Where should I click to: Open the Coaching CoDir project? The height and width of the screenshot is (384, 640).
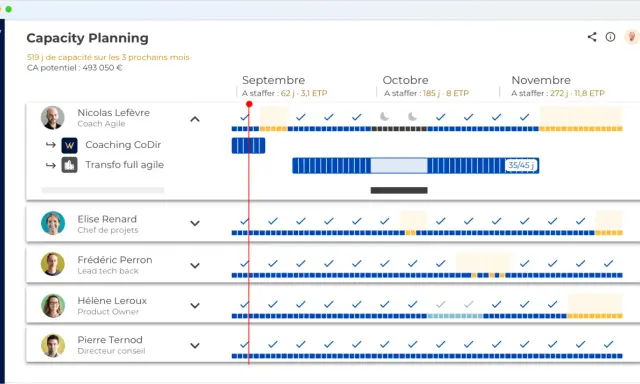(123, 145)
